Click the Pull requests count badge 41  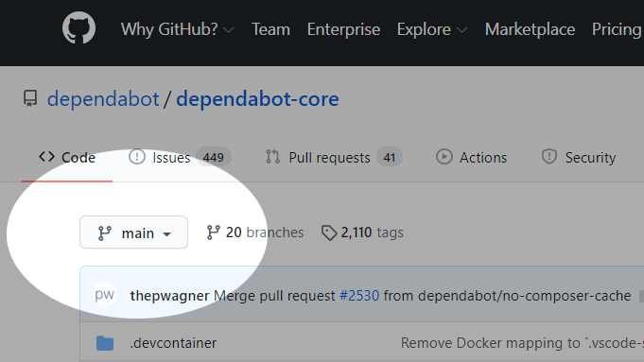click(390, 157)
